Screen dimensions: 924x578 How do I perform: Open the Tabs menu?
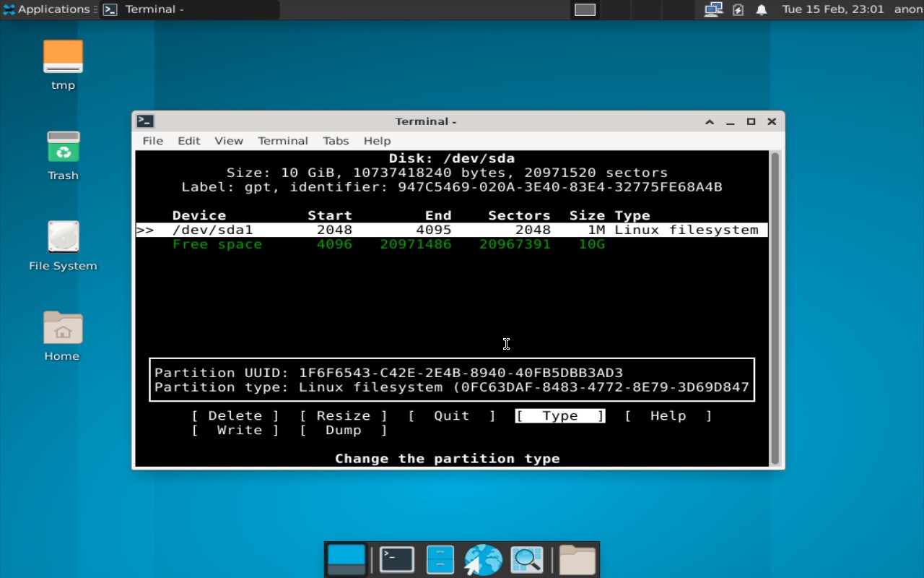click(336, 141)
